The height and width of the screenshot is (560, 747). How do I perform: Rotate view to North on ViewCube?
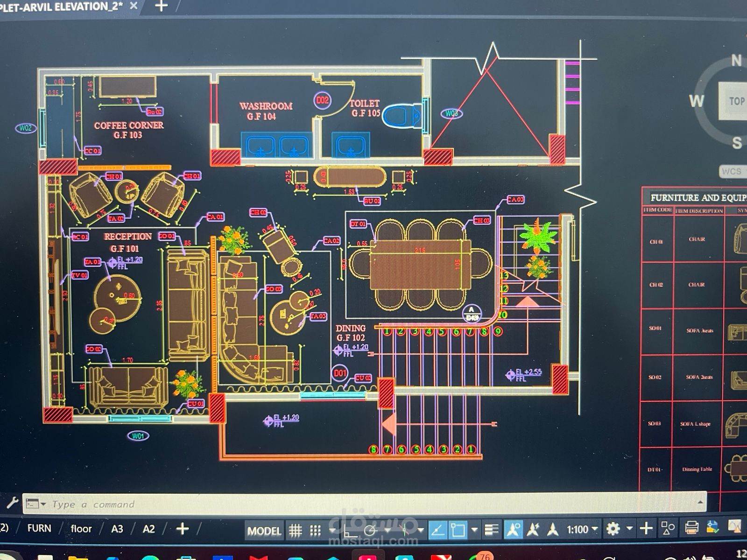point(736,60)
